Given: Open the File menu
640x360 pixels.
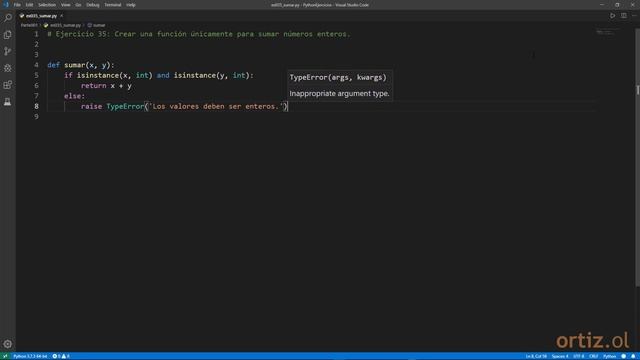Looking at the screenshot, I should tap(17, 5).
